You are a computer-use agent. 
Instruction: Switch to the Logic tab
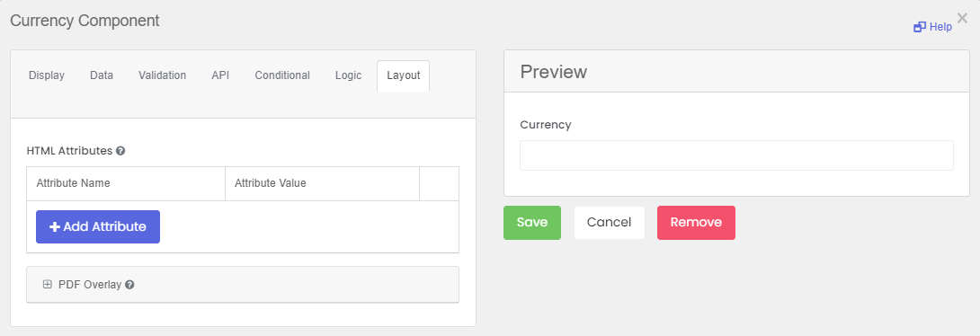(348, 75)
